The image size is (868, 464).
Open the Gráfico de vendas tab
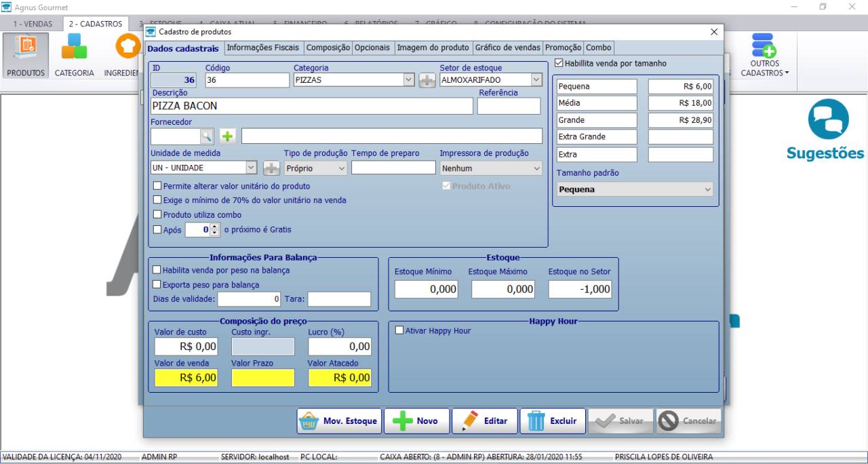pyautogui.click(x=507, y=48)
